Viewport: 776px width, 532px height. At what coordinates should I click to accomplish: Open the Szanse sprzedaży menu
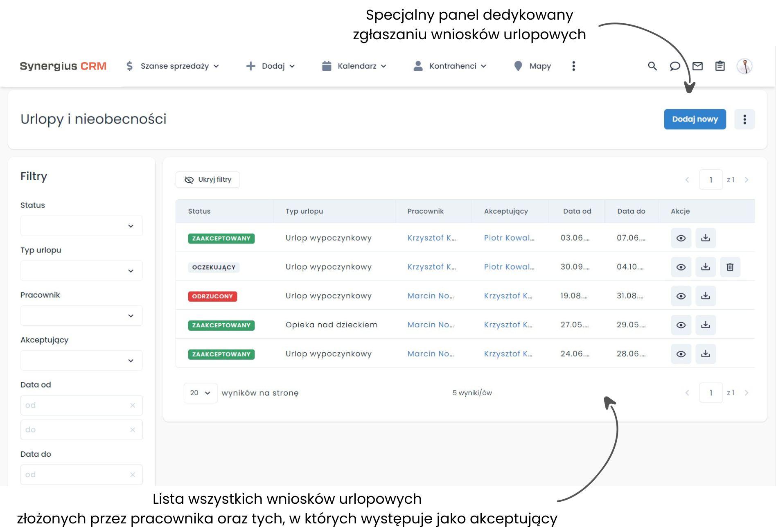173,66
